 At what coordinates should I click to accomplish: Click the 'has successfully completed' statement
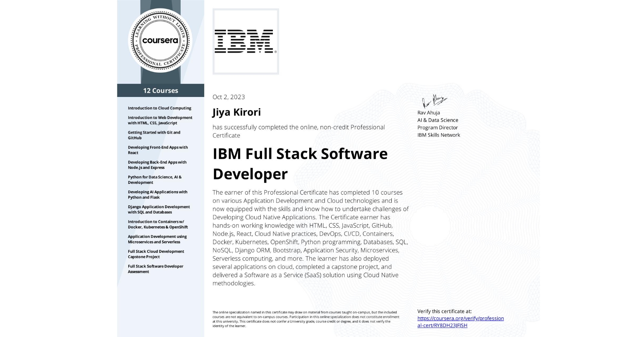coord(299,131)
